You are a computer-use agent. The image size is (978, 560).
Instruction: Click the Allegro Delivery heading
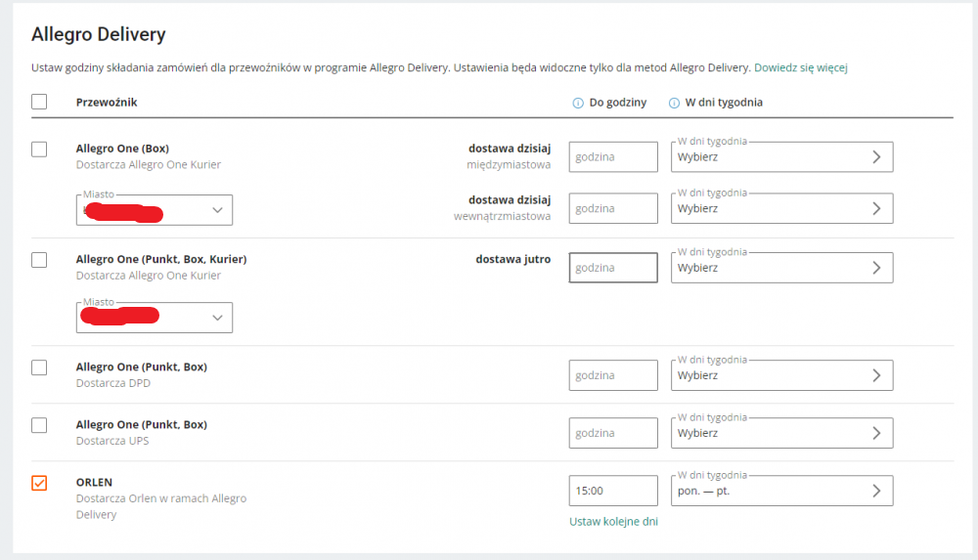coord(99,34)
